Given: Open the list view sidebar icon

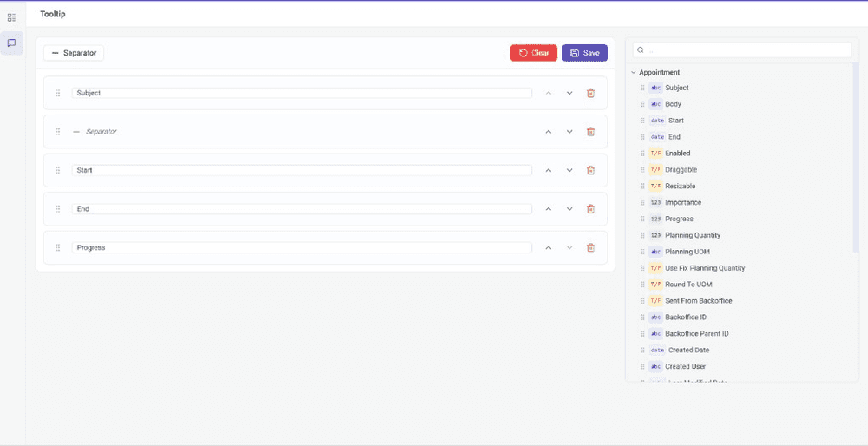Looking at the screenshot, I should (11, 17).
